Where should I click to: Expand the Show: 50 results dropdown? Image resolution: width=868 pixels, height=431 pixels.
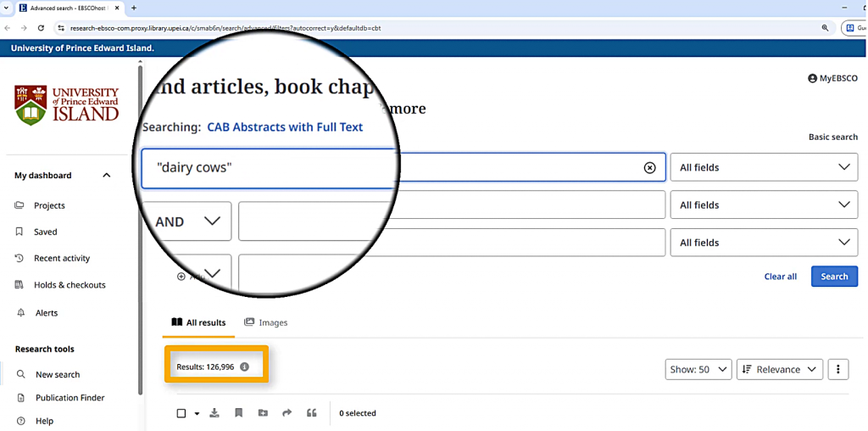[x=699, y=369]
